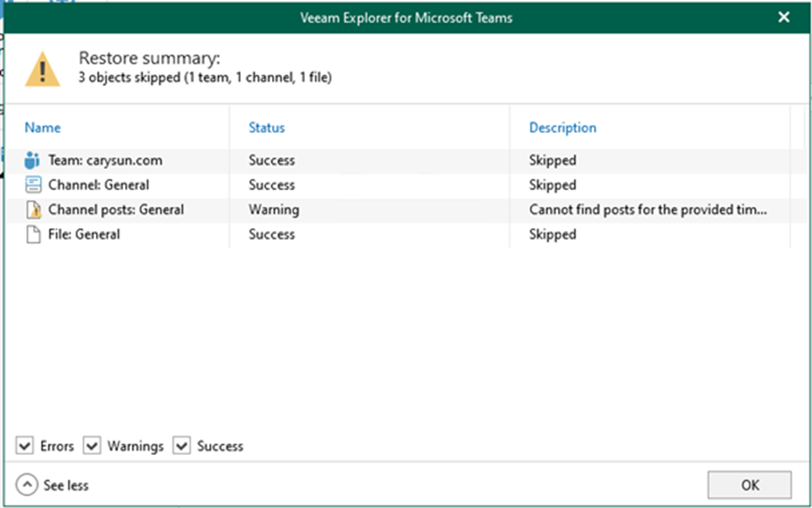Close the Veeam Explorer dialog window
The height and width of the screenshot is (508, 812).
click(x=784, y=17)
